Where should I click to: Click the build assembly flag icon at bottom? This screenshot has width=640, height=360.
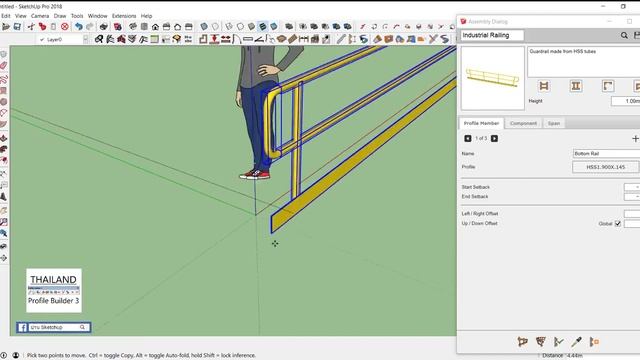tap(522, 342)
